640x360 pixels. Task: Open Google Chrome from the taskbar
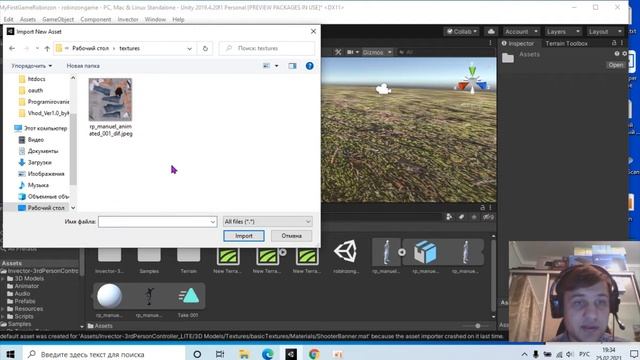pyautogui.click(x=314, y=354)
